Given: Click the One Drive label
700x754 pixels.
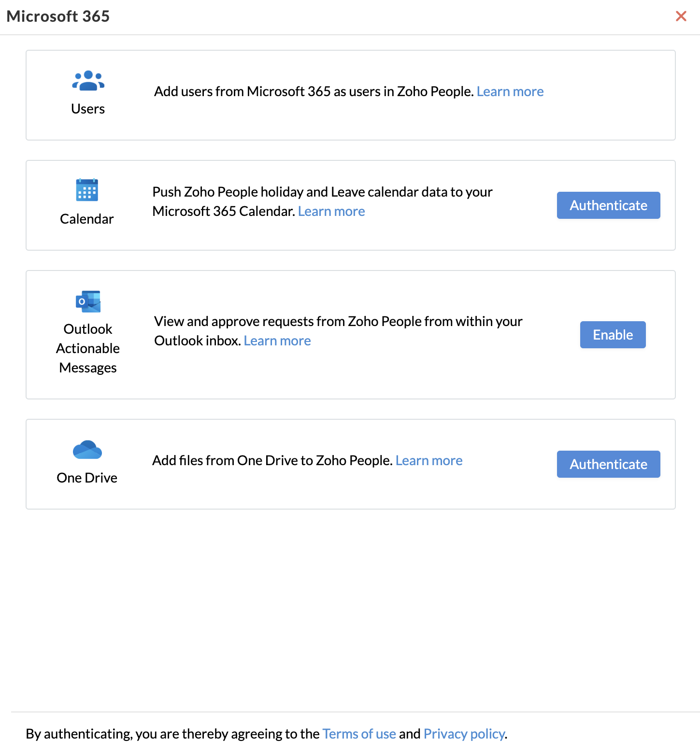Looking at the screenshot, I should tap(87, 478).
